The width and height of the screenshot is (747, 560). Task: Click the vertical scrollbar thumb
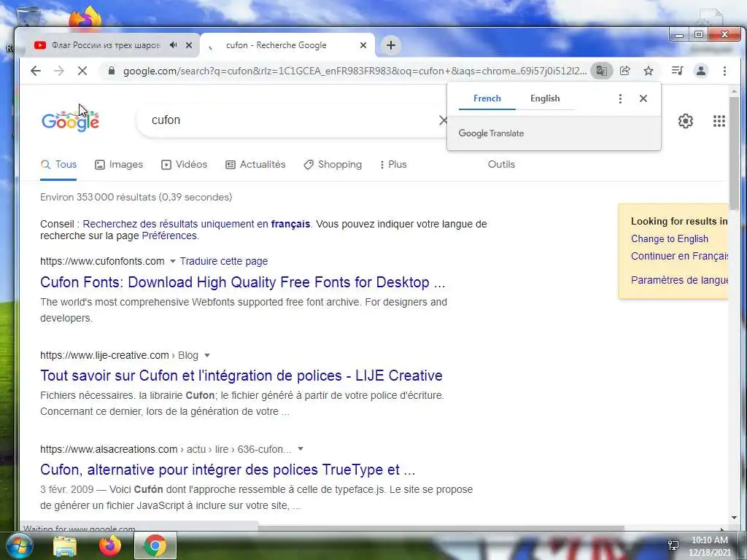[734, 152]
